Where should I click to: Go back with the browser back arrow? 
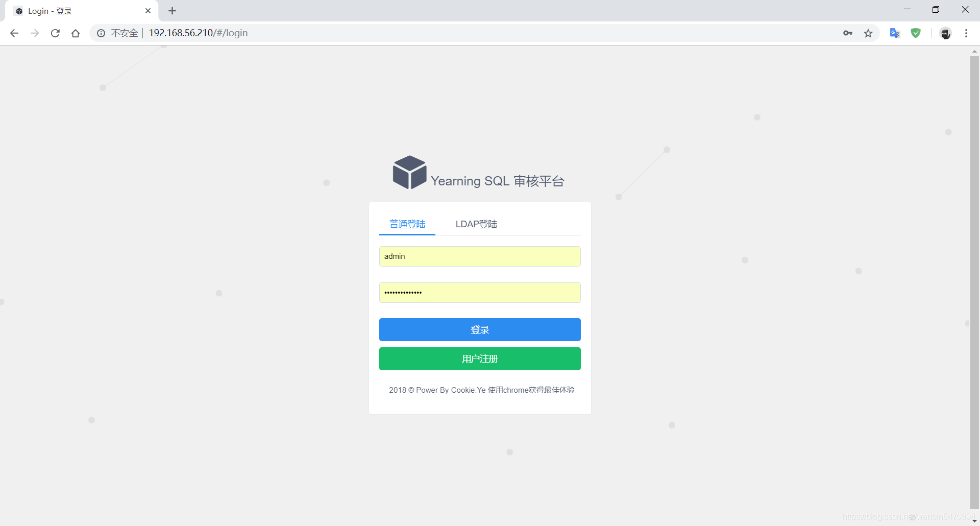click(14, 33)
